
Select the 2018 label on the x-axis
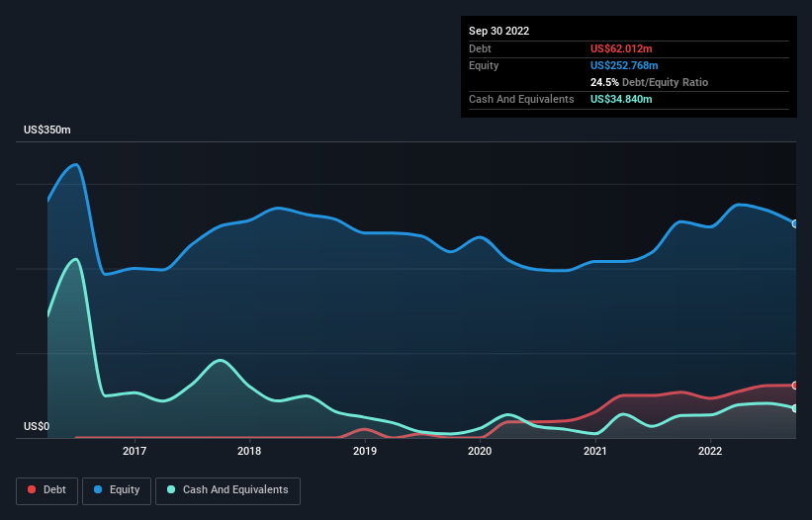click(249, 451)
